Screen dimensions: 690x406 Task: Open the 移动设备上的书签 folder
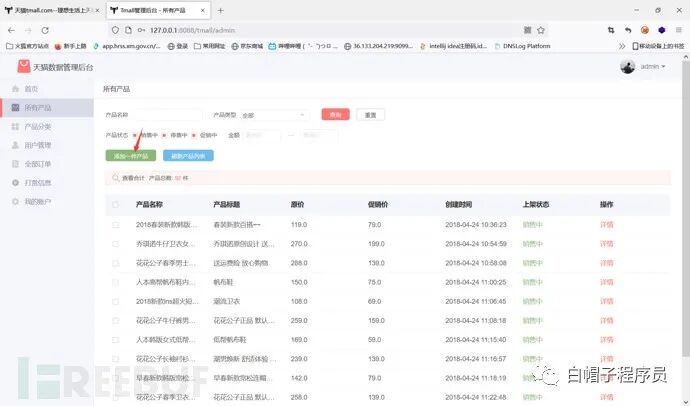click(658, 46)
